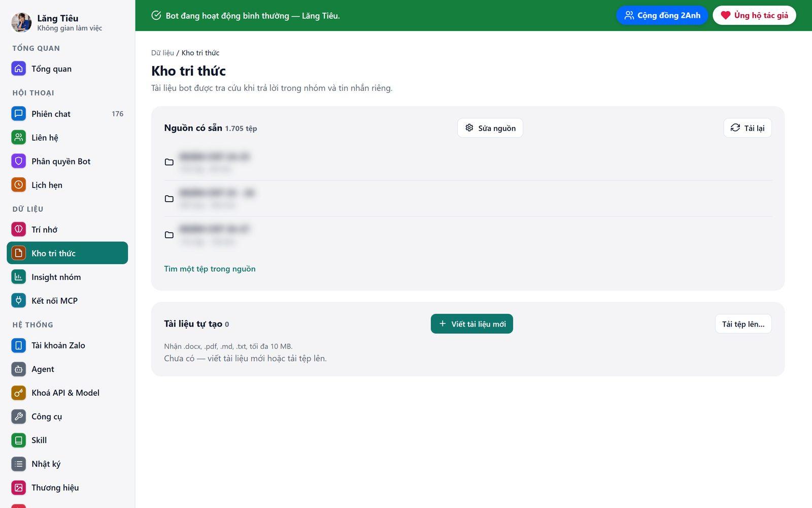This screenshot has width=812, height=508.
Task: Select the Trí nhớ brain icon
Action: (19, 229)
